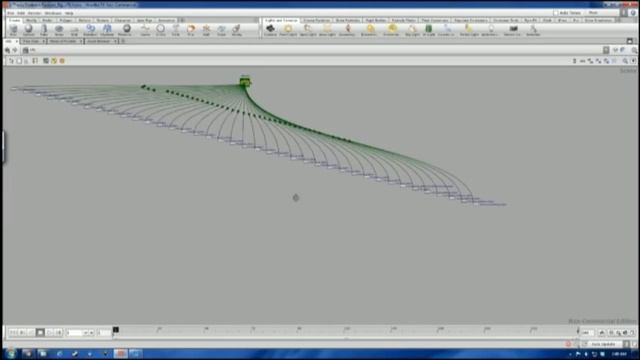Click the current frame number field

click(76, 333)
